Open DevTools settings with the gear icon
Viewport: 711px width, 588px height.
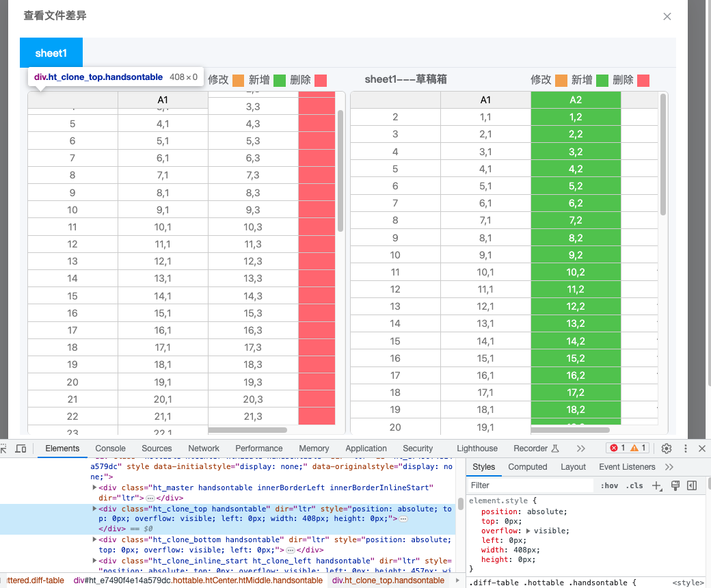click(x=666, y=449)
